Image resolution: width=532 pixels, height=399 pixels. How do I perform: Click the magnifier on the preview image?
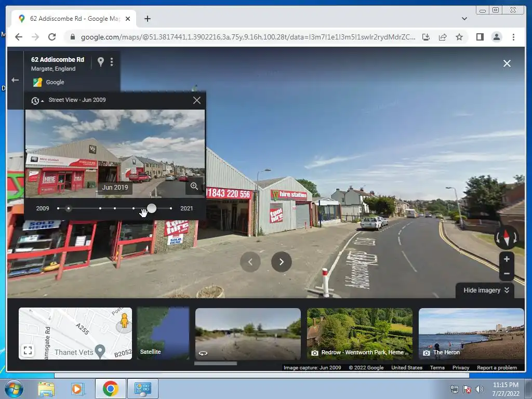pyautogui.click(x=194, y=186)
